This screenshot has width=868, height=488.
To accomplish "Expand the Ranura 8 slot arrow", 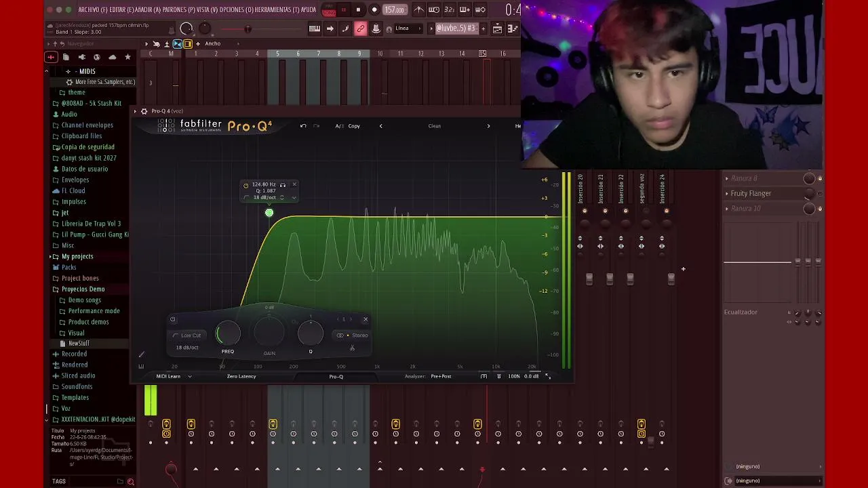I will tap(727, 179).
